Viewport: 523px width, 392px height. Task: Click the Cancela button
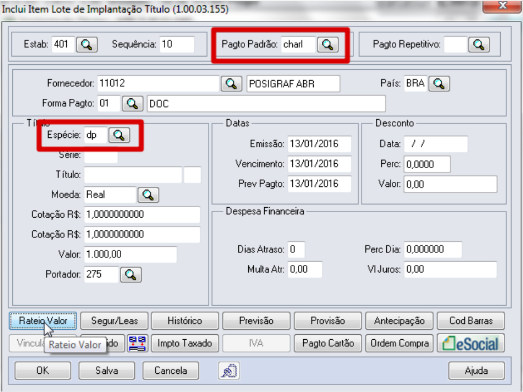tap(170, 371)
